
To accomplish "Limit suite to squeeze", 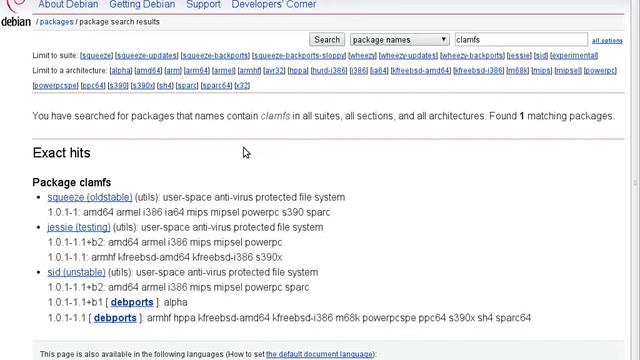I will pos(96,56).
